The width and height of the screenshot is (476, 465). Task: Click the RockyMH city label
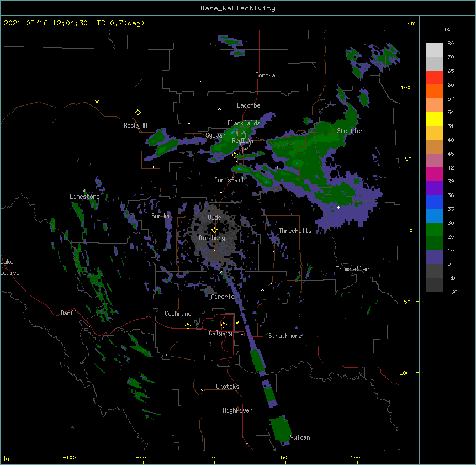click(135, 125)
